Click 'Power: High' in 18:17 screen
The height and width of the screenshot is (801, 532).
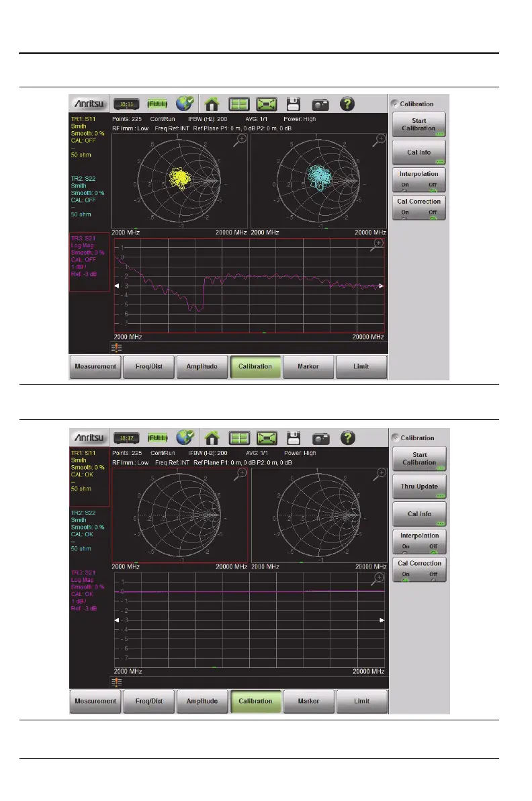point(300,453)
